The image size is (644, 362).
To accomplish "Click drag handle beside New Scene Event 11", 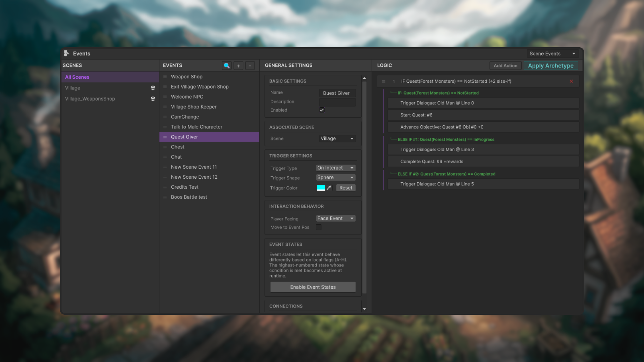I will pyautogui.click(x=165, y=167).
